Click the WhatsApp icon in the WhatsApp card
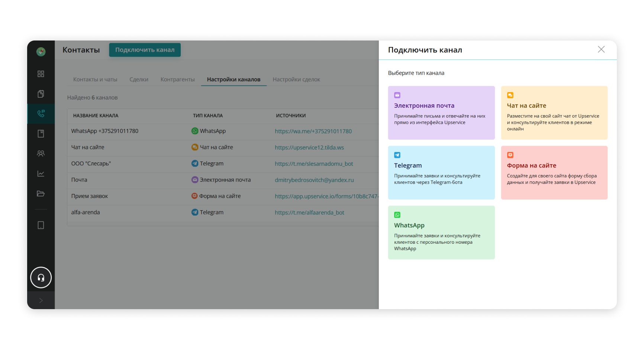Screen dimensions: 644x350 (x=397, y=215)
